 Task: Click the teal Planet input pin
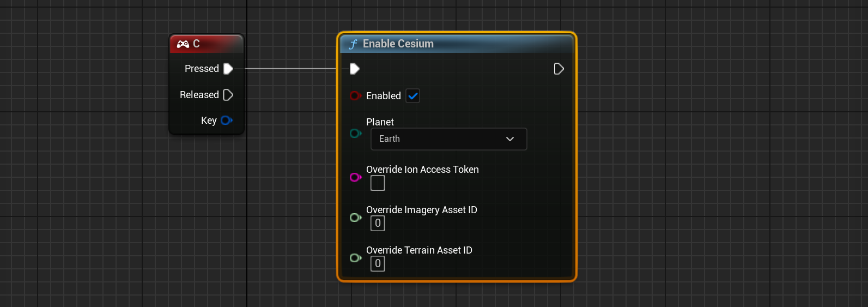(x=355, y=134)
